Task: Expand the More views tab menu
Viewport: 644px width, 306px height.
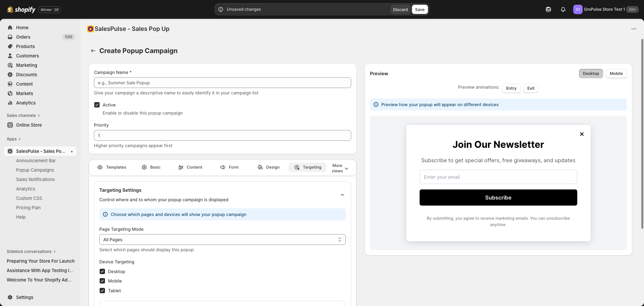Action: click(340, 168)
